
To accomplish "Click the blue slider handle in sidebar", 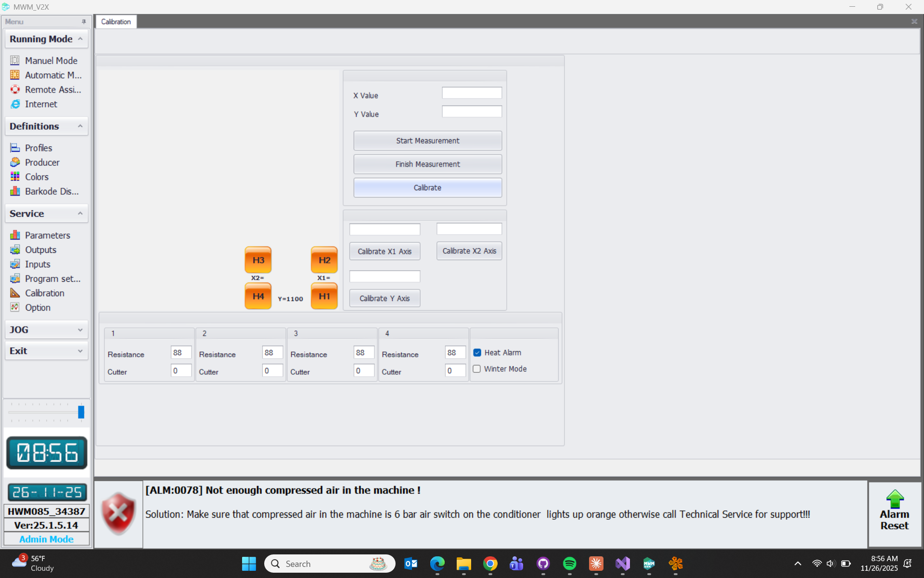I will click(x=81, y=412).
